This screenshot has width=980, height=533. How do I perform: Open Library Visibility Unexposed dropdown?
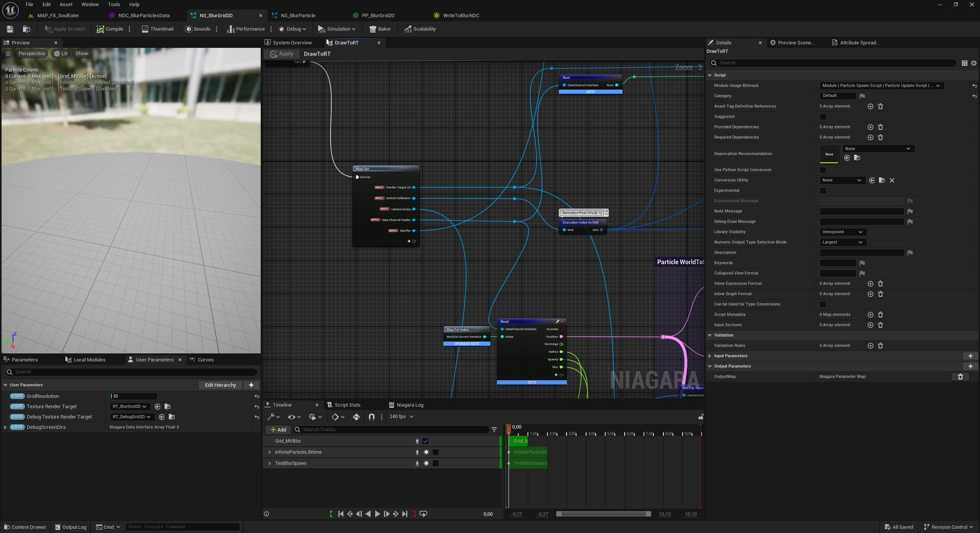pos(842,232)
